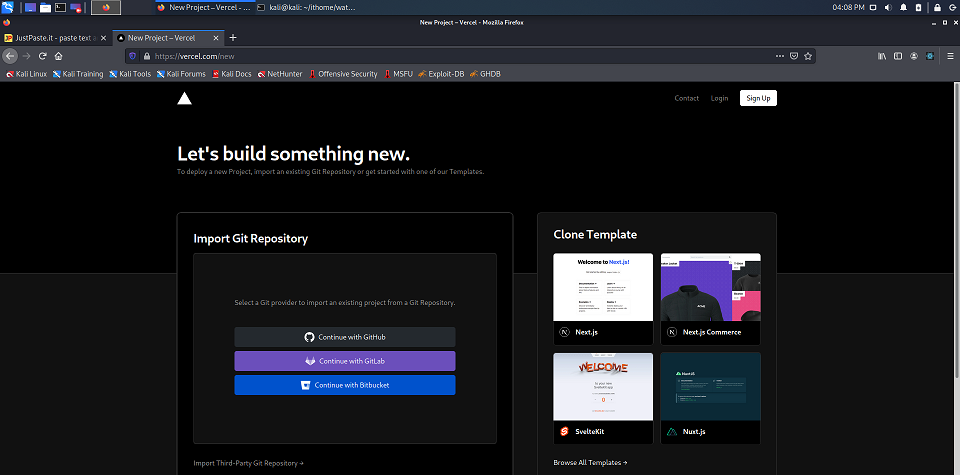Viewport: 960px width, 475px height.
Task: Click the screen recorder panel launcher icon
Action: click(x=76, y=7)
